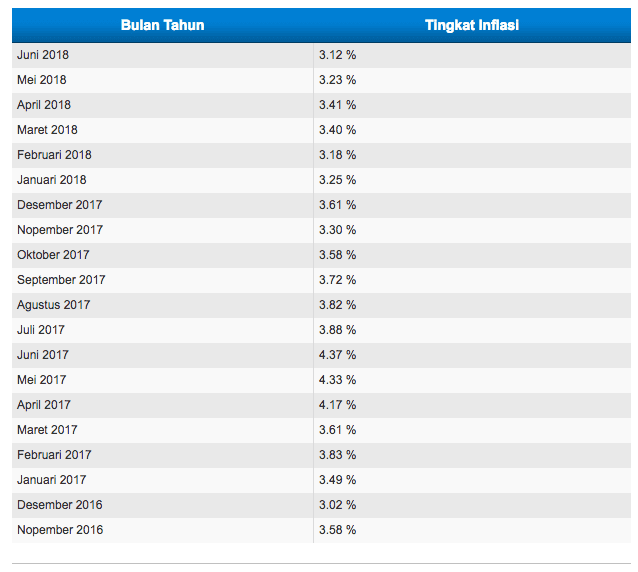The width and height of the screenshot is (638, 572).
Task: Click the 3.58 % value for Nopember 2016
Action: 337,530
